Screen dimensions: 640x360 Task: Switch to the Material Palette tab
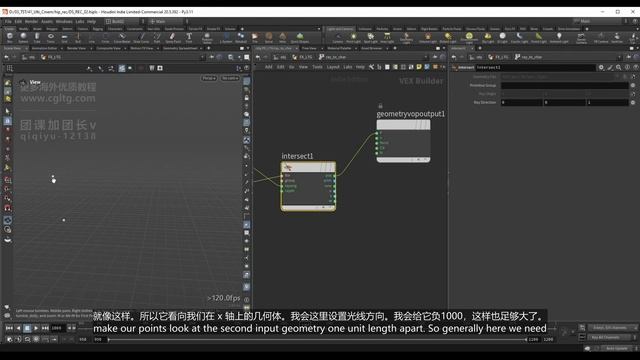(x=340, y=48)
